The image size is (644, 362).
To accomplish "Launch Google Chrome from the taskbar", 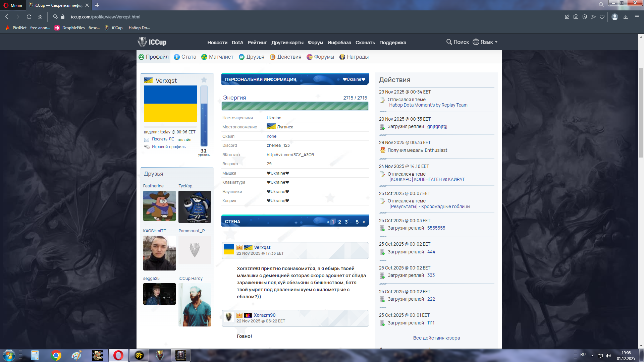I will pos(56,355).
